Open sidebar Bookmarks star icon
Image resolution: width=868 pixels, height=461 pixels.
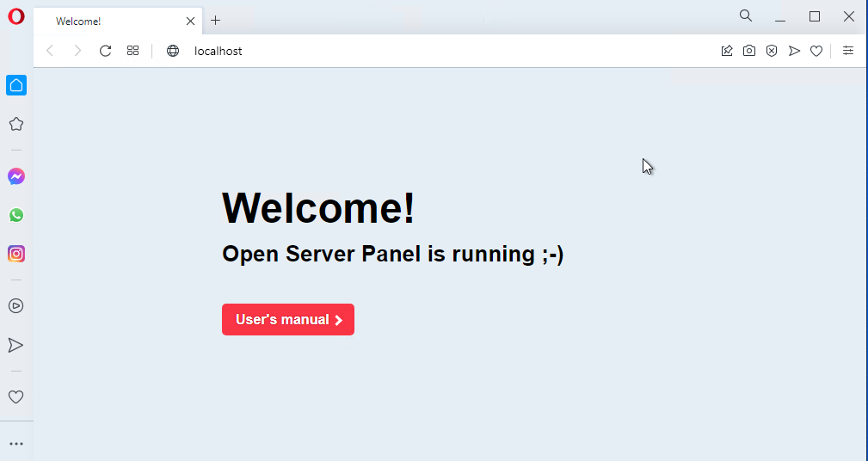click(x=16, y=124)
